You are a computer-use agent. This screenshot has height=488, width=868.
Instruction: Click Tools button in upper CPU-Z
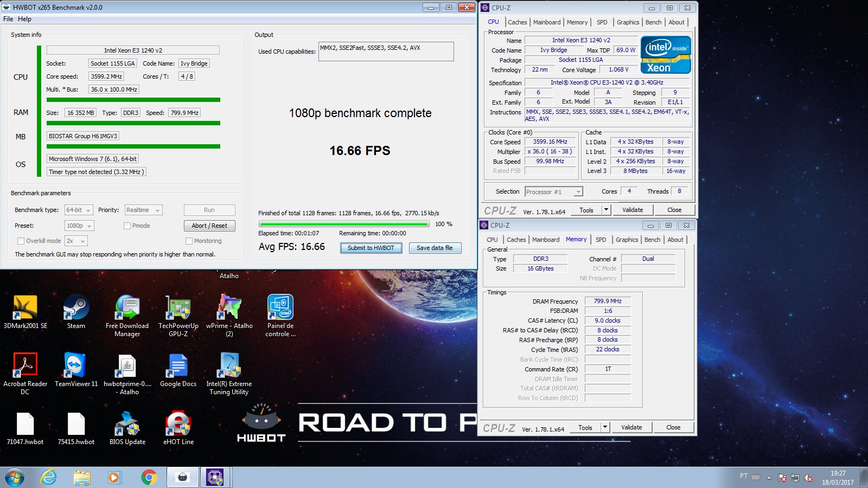coord(586,210)
